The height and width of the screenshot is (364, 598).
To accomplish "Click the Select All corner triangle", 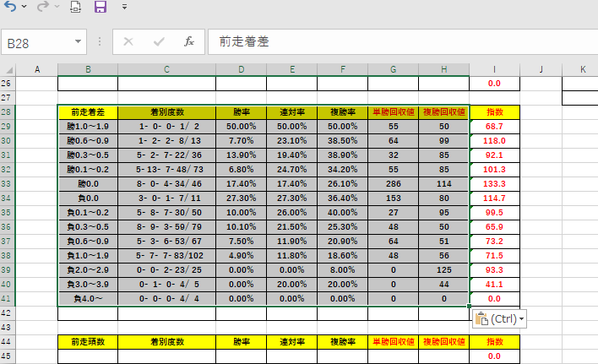I will point(9,70).
